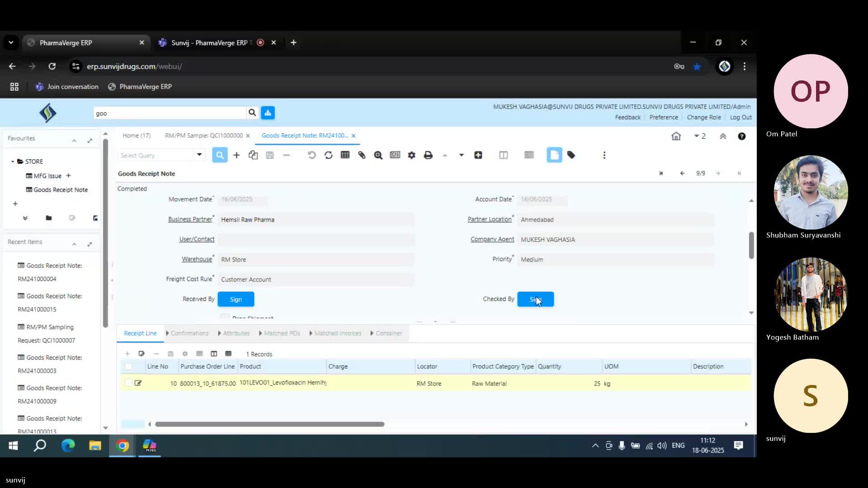Collapse the header with double chevron icon
Screen dimensions: 868x488
click(x=723, y=136)
